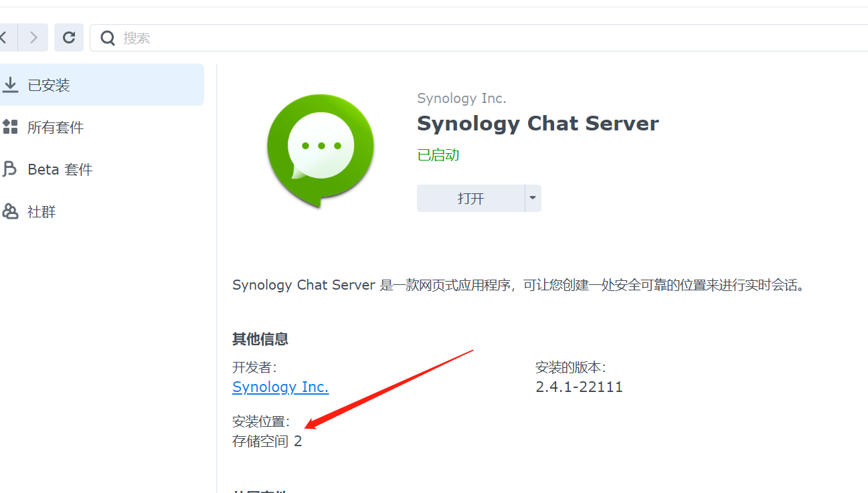Click the 其他信息 heading
Viewport: 868px width, 493px height.
260,339
